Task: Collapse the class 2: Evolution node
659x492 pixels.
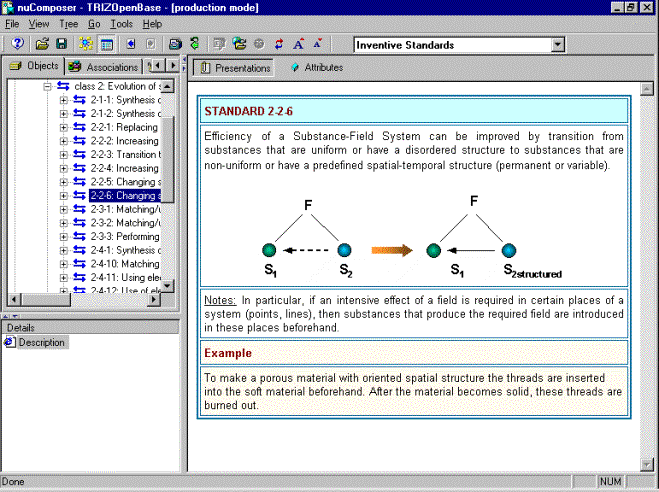Action: [x=47, y=87]
